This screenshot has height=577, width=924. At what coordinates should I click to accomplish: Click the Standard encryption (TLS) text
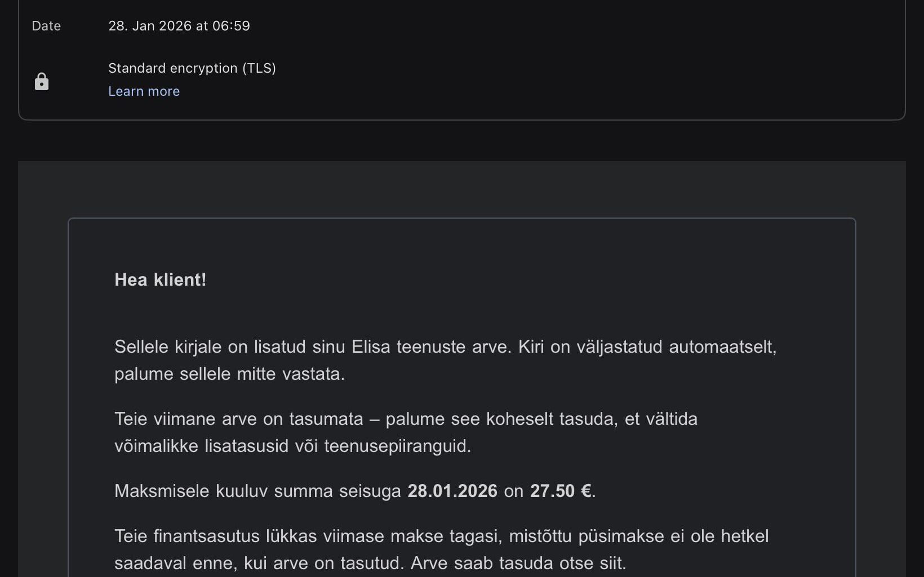pyautogui.click(x=192, y=68)
